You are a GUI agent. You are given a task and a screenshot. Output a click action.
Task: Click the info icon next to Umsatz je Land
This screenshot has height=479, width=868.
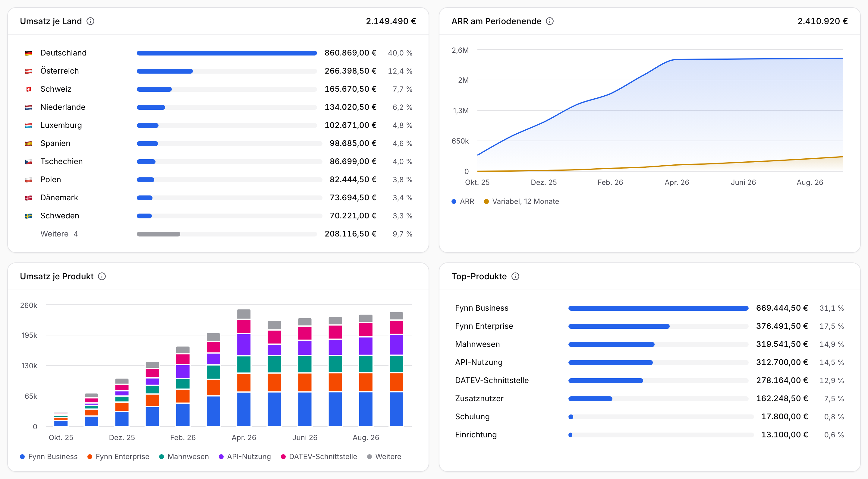[x=90, y=21]
